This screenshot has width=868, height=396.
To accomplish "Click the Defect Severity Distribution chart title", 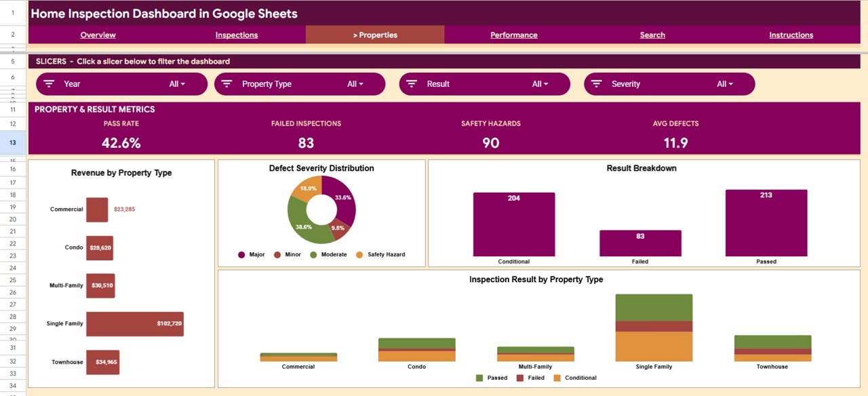I will pyautogui.click(x=321, y=168).
